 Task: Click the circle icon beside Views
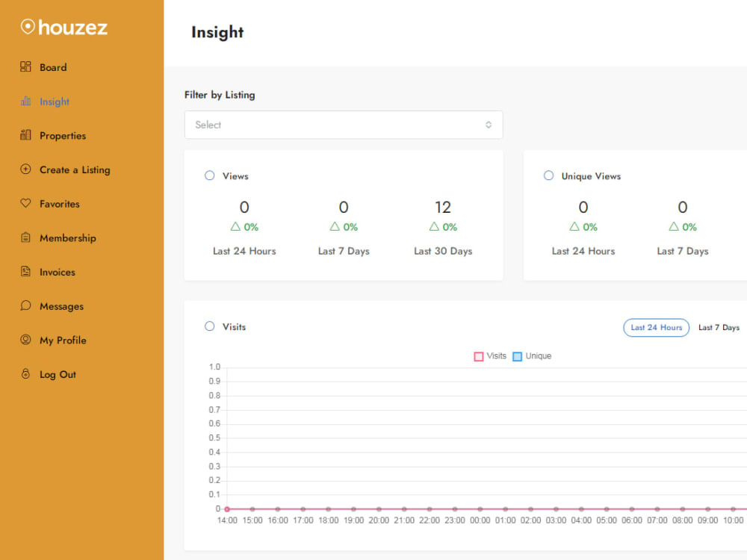210,175
